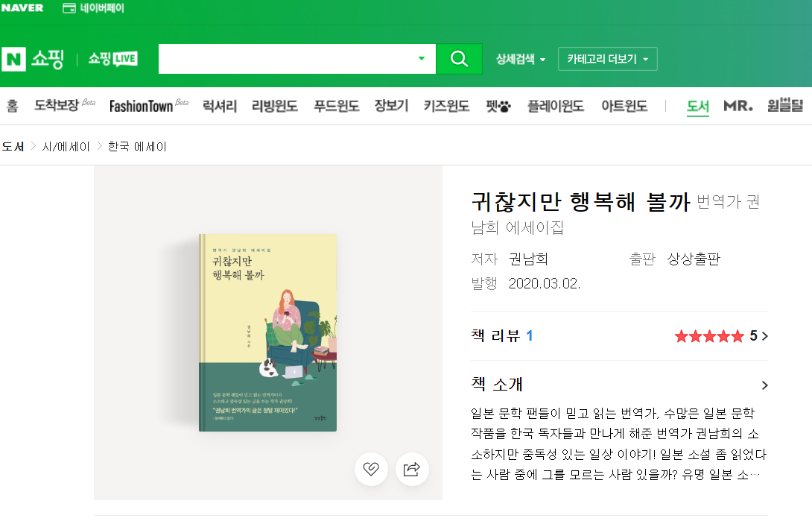Open 키즈윈도 tab
Screen dimensions: 812x524
[446, 107]
